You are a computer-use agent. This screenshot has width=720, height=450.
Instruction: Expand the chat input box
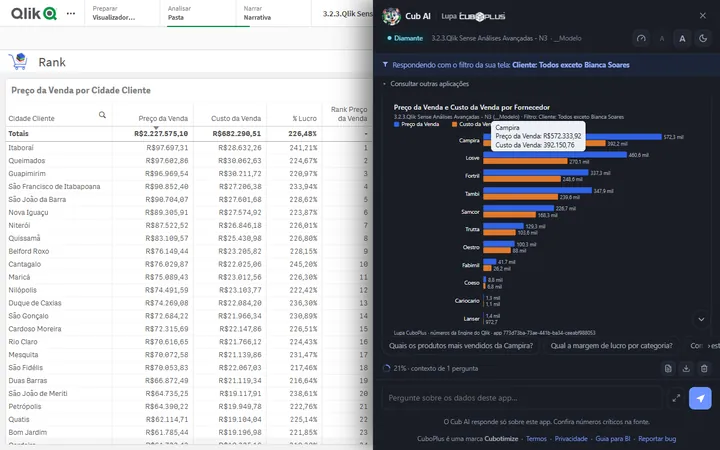point(676,398)
